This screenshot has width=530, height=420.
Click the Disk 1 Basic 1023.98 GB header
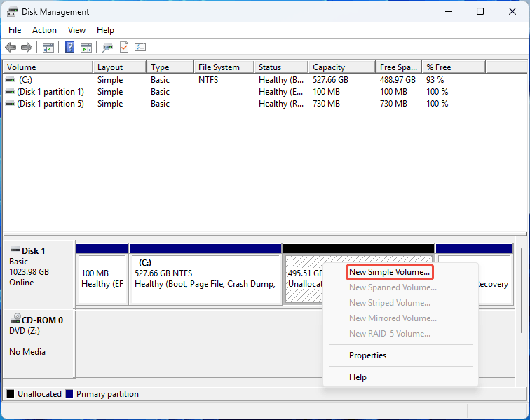coord(39,274)
